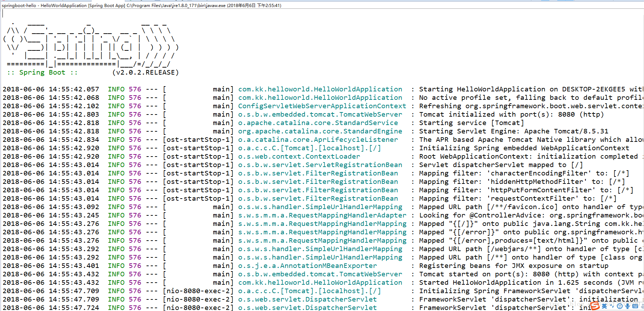Screen dimensions: 644x311
Task: Click the Sogou input method logo
Action: (595, 306)
